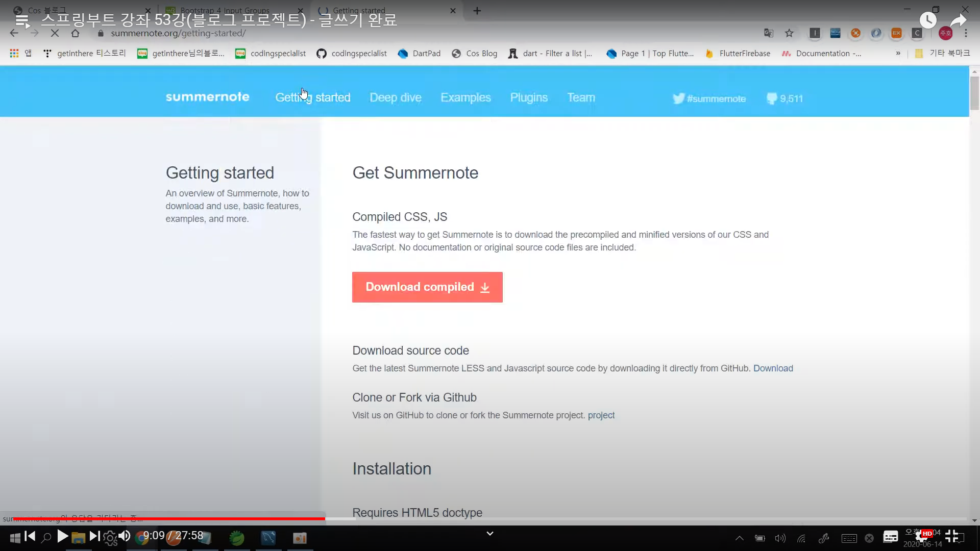Screen dimensions: 980x551
Task: Open the 'getinthere 티스토리' bookmark
Action: click(85, 53)
